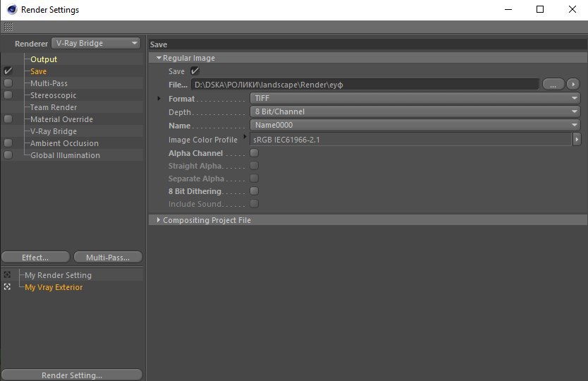Open the Image Color Profile arrow menu at the far end
The height and width of the screenshot is (381, 588).
click(577, 139)
